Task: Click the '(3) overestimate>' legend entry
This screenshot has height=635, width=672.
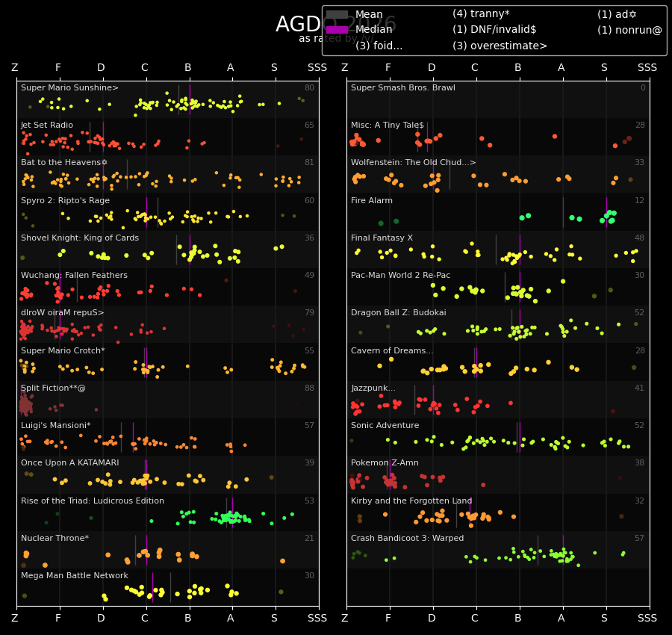Action: click(x=500, y=46)
